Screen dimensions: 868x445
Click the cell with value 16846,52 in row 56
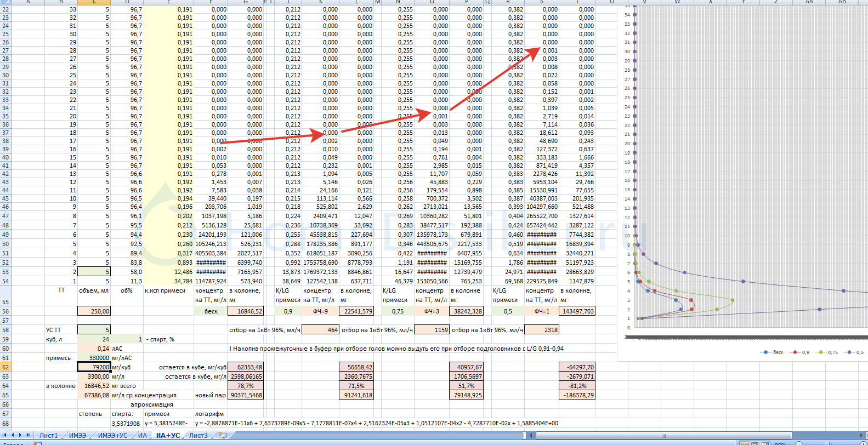246,311
